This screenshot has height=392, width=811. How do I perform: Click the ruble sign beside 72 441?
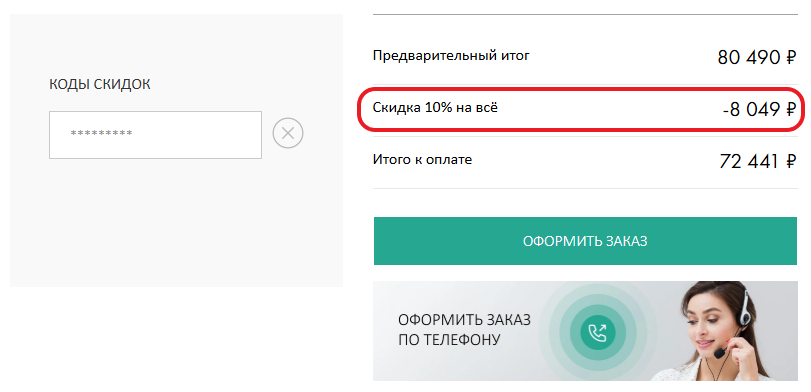791,161
